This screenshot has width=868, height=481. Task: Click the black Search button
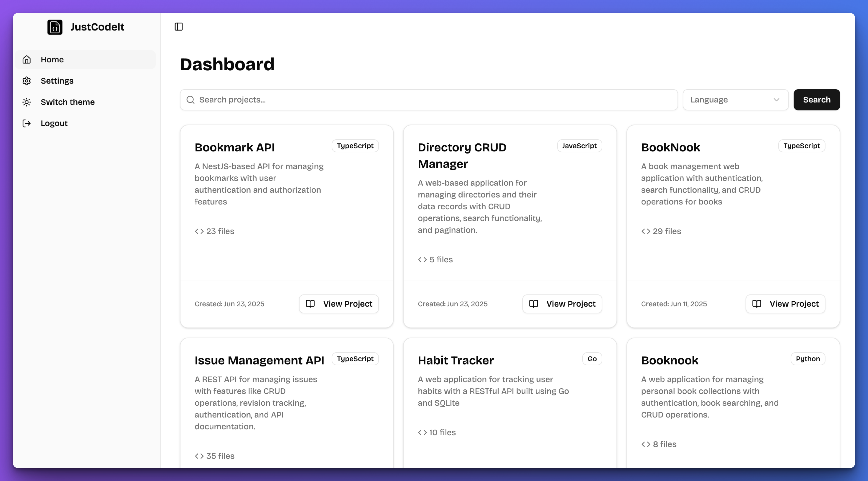816,100
